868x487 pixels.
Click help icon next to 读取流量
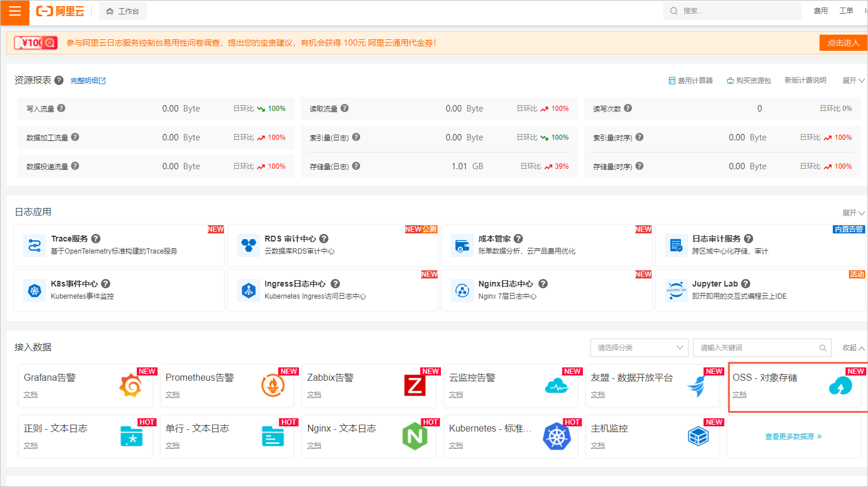pos(345,108)
